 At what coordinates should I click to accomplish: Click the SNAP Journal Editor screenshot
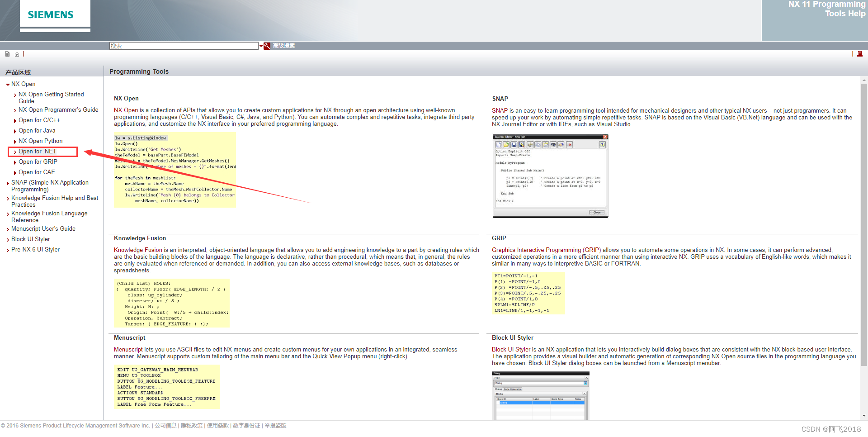550,176
